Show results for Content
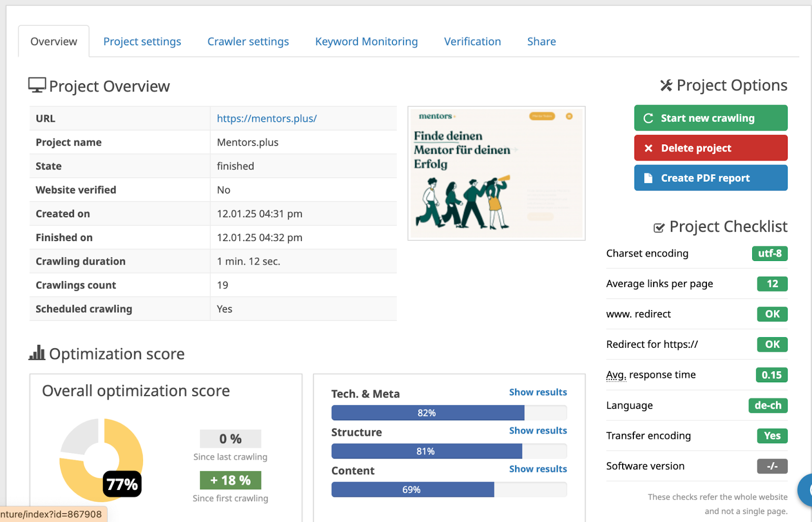Viewport: 812px width, 522px height. tap(537, 469)
